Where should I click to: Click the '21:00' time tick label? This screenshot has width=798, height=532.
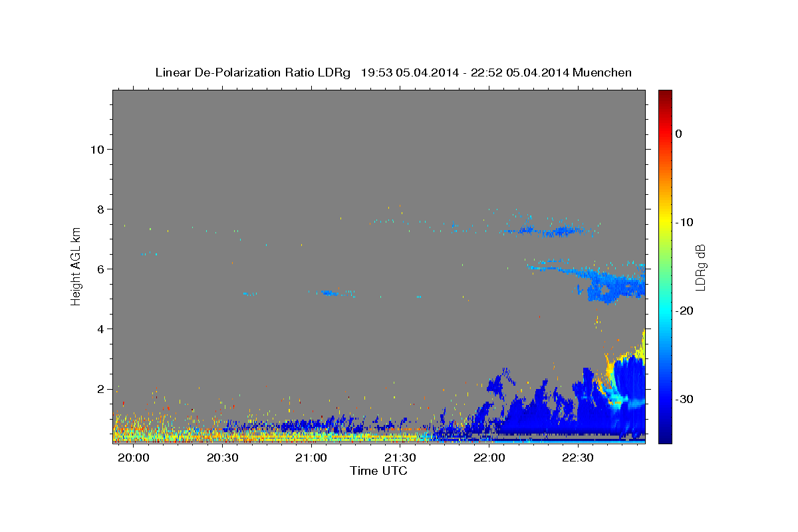(x=311, y=458)
